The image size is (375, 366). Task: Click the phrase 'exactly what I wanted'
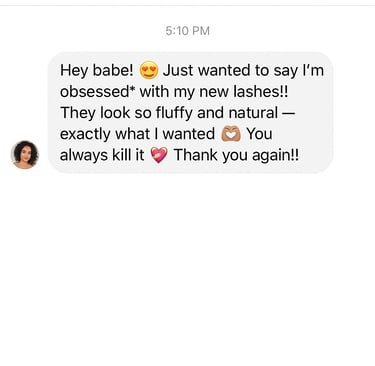tap(137, 134)
